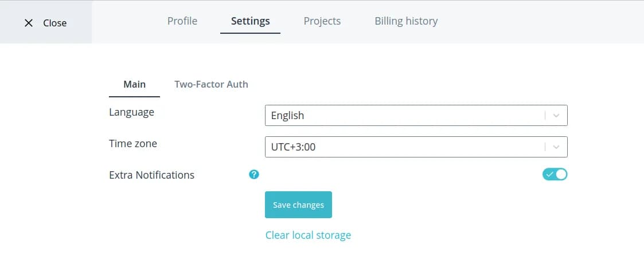Open the Language dropdown showing English
Screen dimensions: 644x272
click(404, 115)
